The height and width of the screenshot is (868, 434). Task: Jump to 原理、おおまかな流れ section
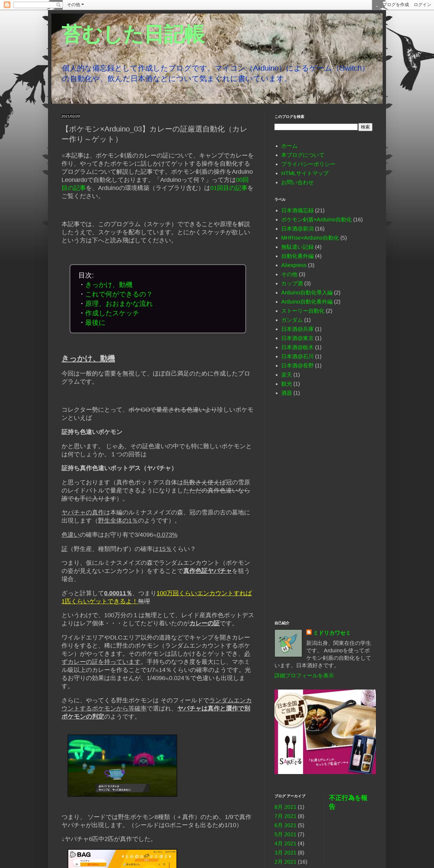click(119, 304)
